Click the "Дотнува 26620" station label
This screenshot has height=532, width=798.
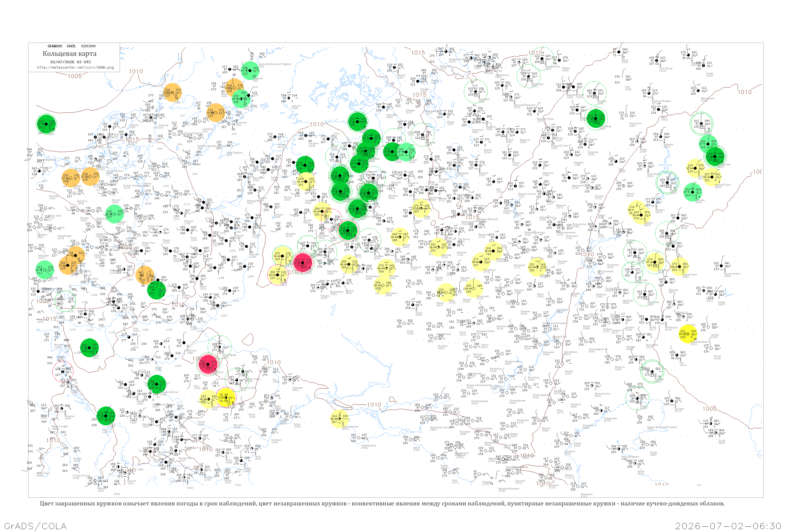(278, 216)
